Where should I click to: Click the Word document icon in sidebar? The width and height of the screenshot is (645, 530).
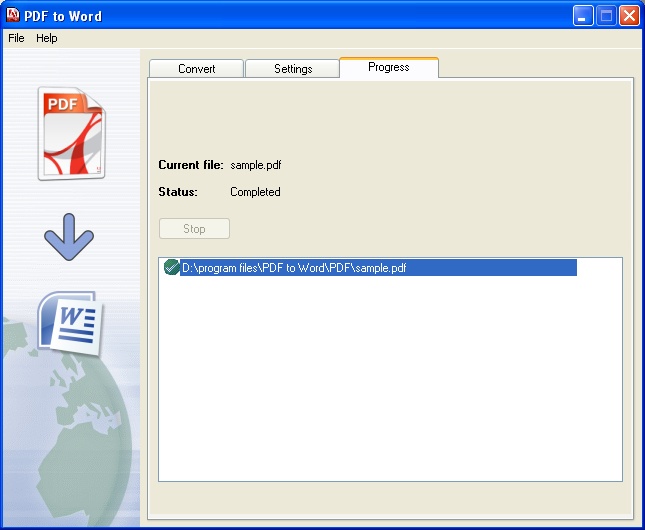tap(70, 323)
